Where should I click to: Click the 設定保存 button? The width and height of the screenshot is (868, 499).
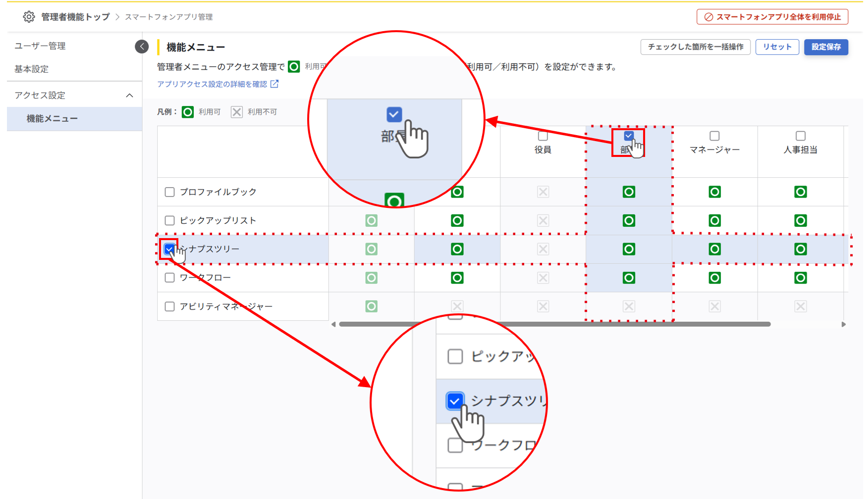pyautogui.click(x=826, y=47)
